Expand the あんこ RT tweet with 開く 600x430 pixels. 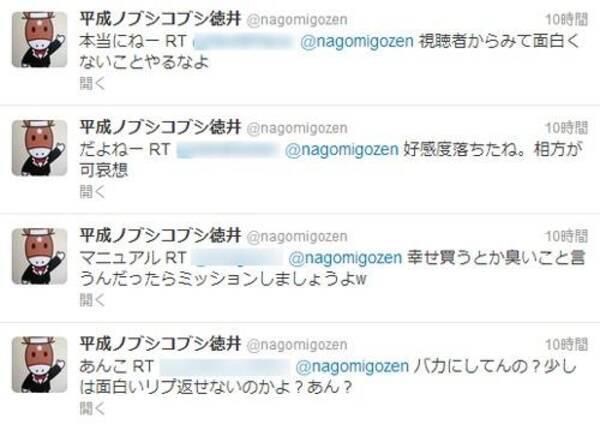pos(92,408)
